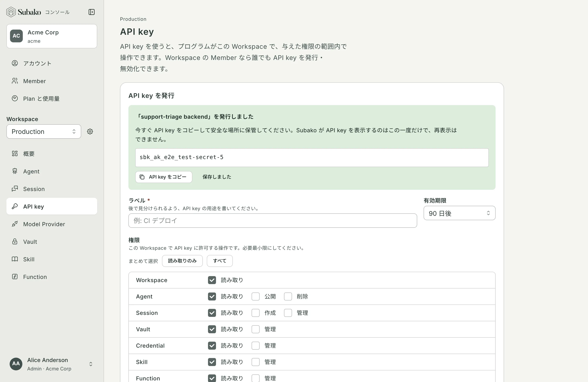Focus the ラベル input field

[273, 221]
